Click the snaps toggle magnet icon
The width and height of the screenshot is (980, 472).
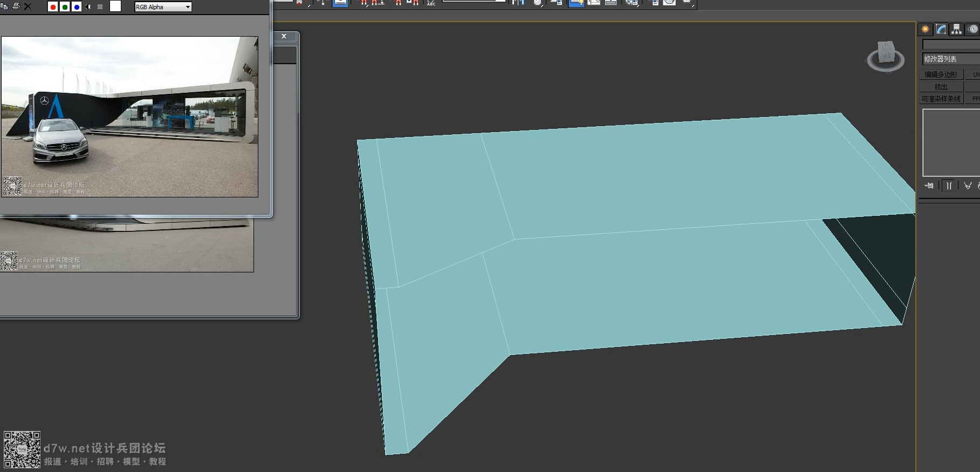tap(364, 3)
